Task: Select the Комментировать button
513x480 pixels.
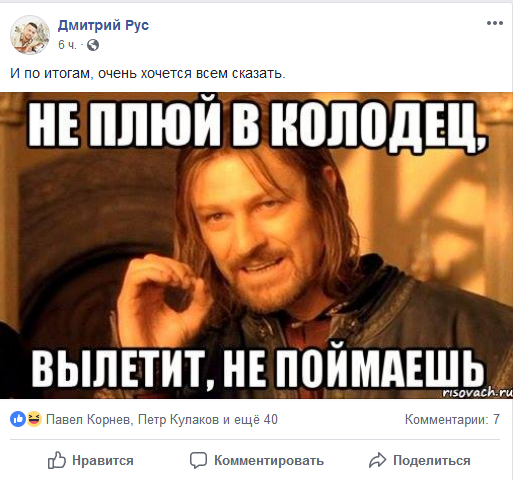Action: [x=257, y=461]
